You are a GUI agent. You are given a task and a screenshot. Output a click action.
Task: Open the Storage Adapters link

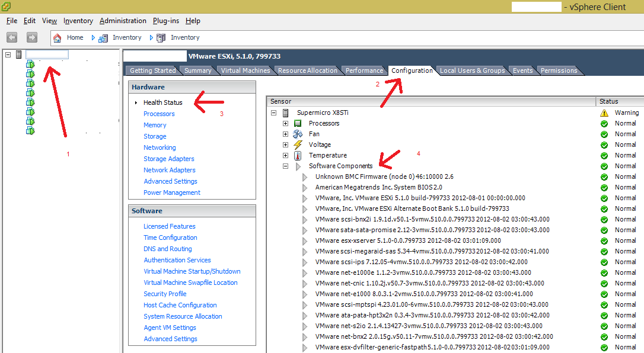coord(169,159)
